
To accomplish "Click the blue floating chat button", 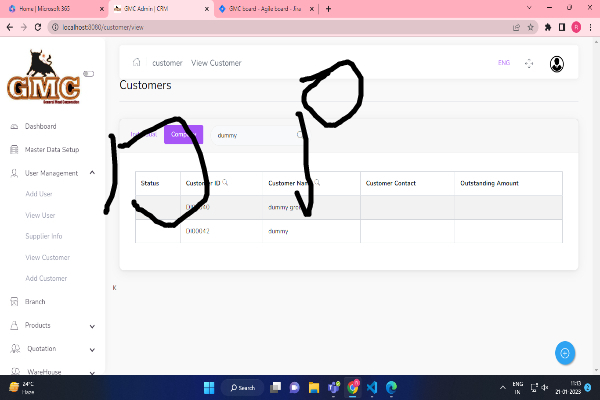I will pyautogui.click(x=565, y=352).
